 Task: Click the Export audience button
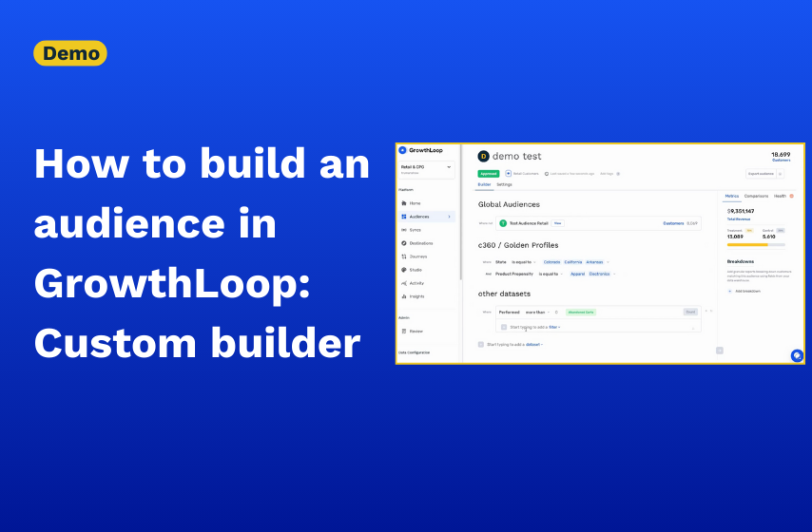761,174
